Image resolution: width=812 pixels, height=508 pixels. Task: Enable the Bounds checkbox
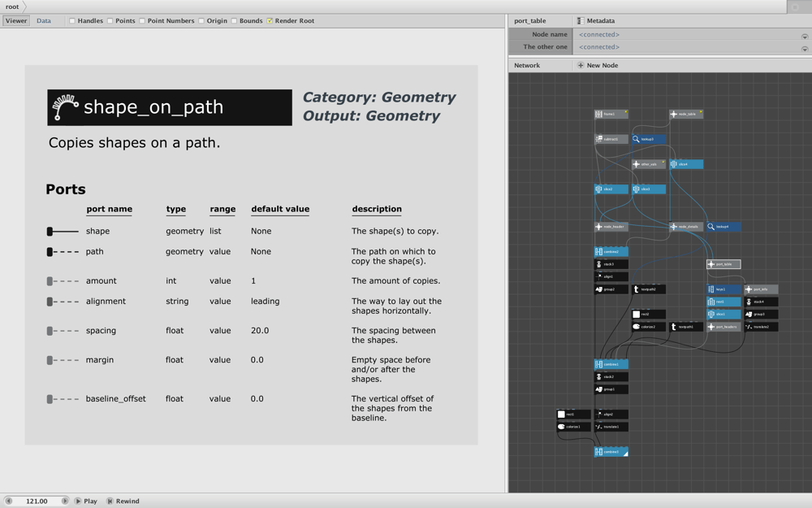click(234, 21)
